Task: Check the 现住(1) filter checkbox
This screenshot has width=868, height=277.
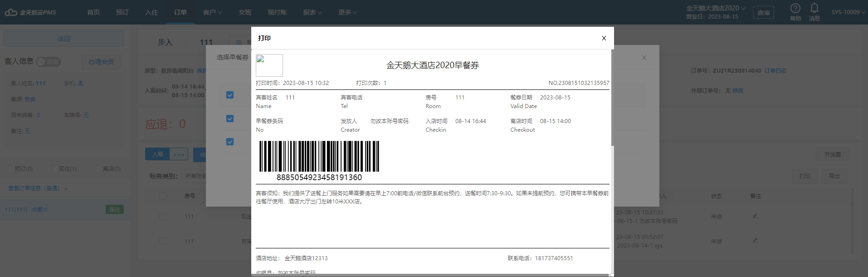Action: (55, 169)
